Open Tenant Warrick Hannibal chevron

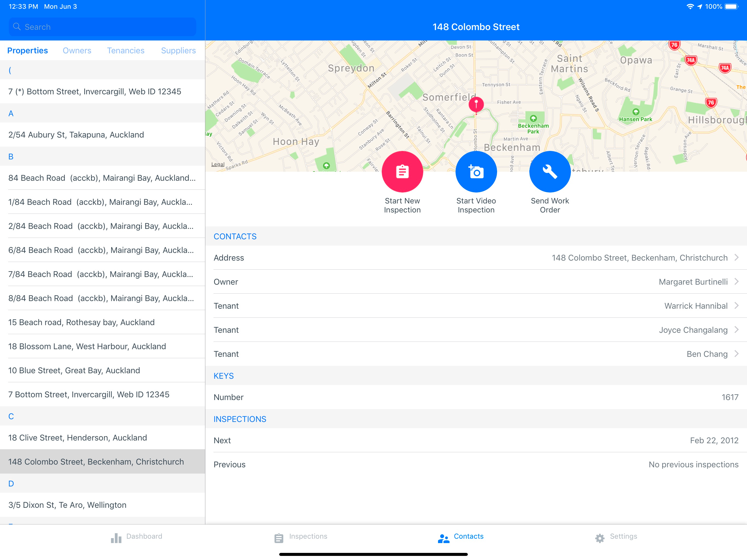(737, 305)
